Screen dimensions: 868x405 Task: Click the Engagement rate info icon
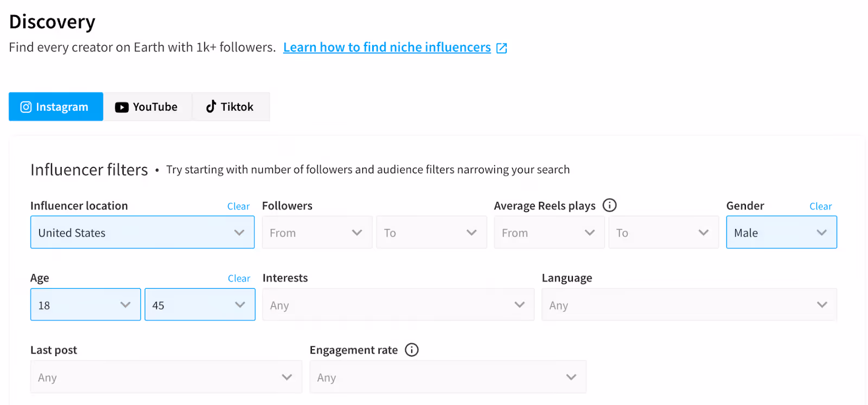coord(412,350)
